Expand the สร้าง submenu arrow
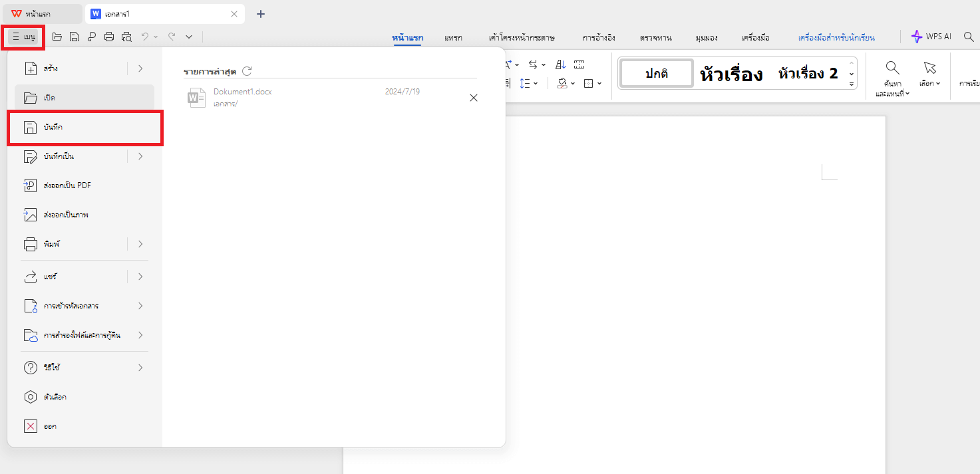 140,68
